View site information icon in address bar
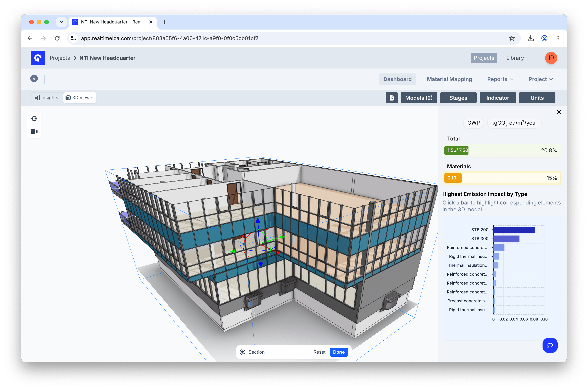The width and height of the screenshot is (588, 390). [73, 38]
